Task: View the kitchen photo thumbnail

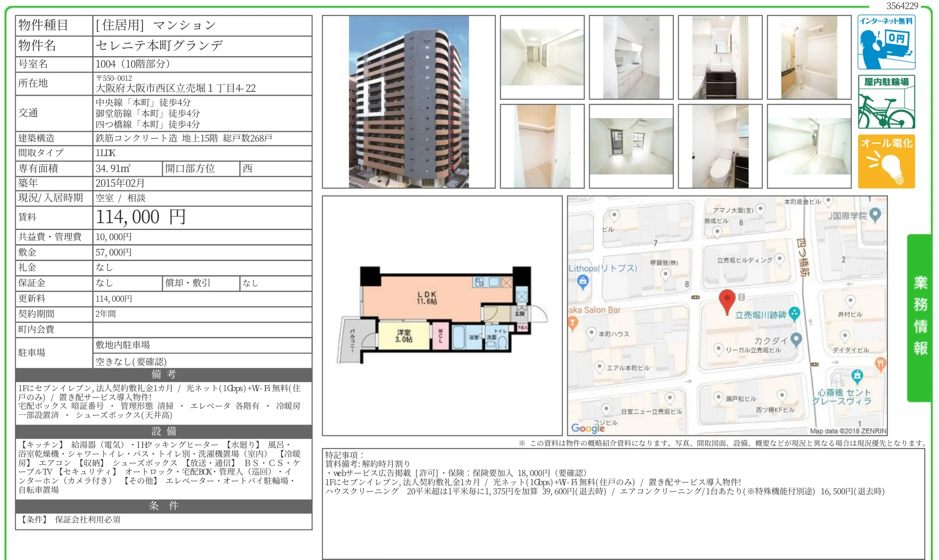Action: [631, 56]
